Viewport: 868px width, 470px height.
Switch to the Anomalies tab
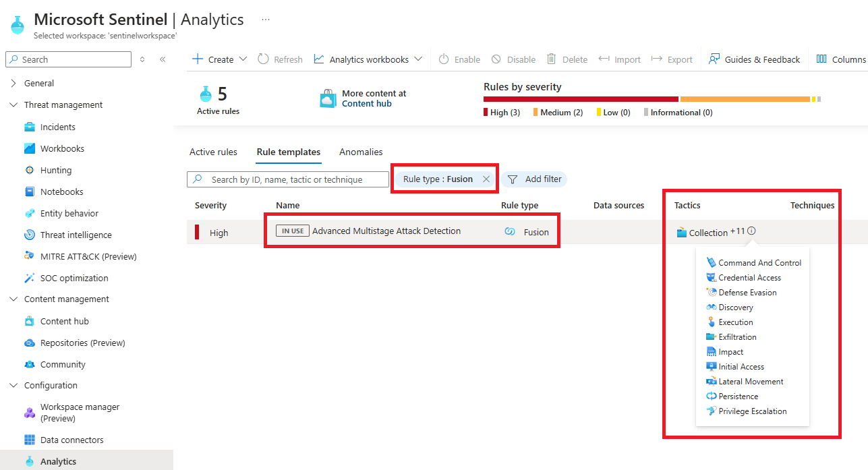point(361,152)
